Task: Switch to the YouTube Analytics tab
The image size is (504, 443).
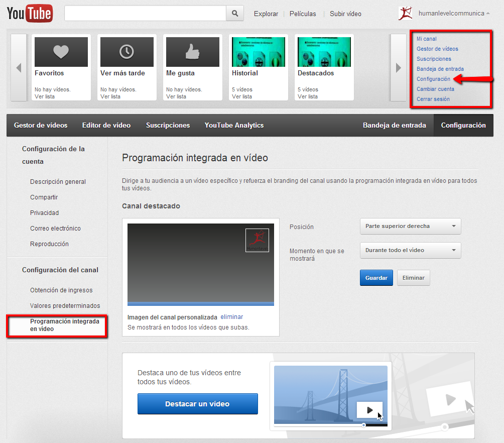Action: click(x=234, y=125)
